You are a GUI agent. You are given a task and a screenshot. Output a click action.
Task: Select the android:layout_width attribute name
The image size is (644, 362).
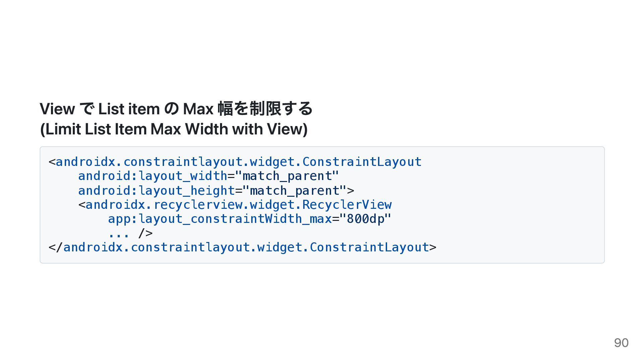pyautogui.click(x=153, y=176)
